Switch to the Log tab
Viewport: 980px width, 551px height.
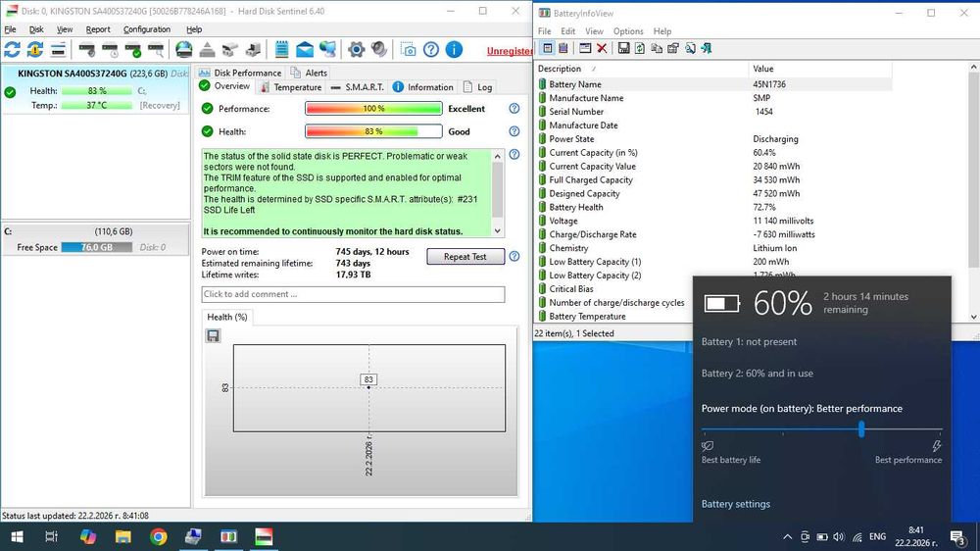click(x=478, y=87)
